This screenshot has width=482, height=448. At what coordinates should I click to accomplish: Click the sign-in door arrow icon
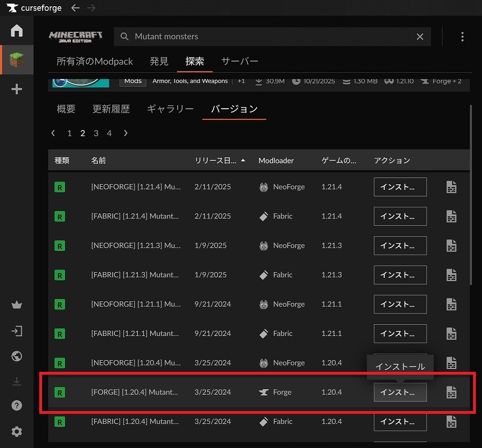click(x=17, y=331)
